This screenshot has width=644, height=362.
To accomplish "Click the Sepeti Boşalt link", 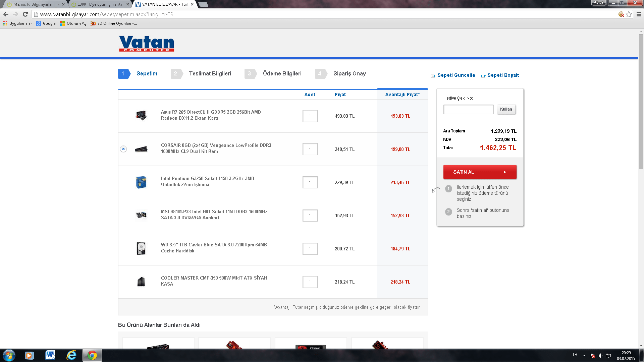I will click(x=503, y=75).
